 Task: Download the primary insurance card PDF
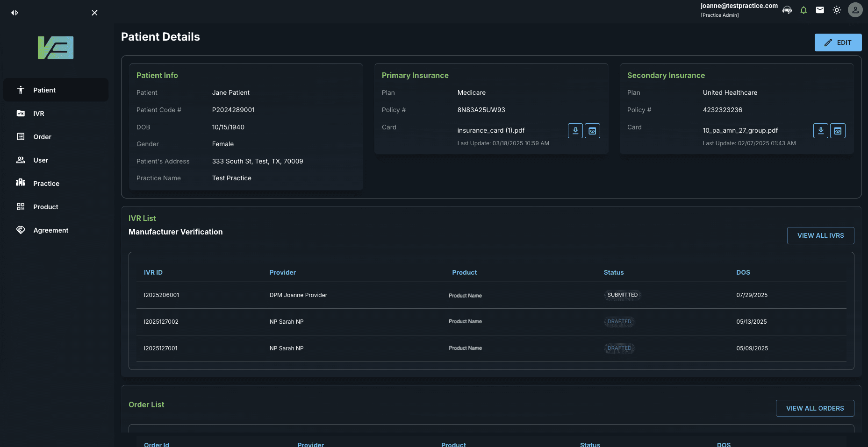575,131
